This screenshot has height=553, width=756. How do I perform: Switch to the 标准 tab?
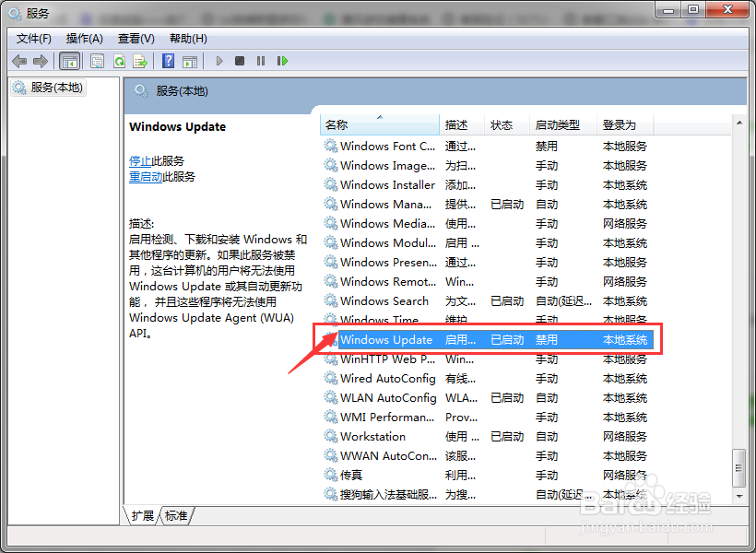tap(176, 516)
